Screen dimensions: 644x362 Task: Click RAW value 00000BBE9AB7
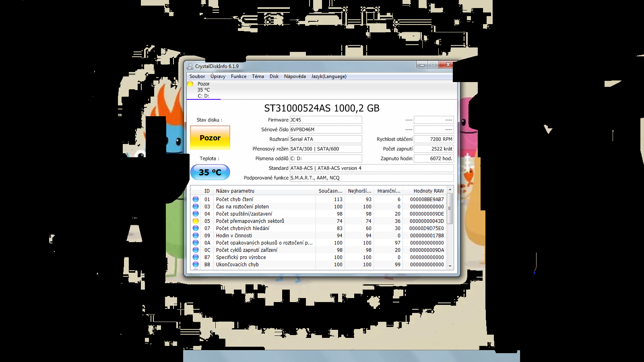coord(427,200)
